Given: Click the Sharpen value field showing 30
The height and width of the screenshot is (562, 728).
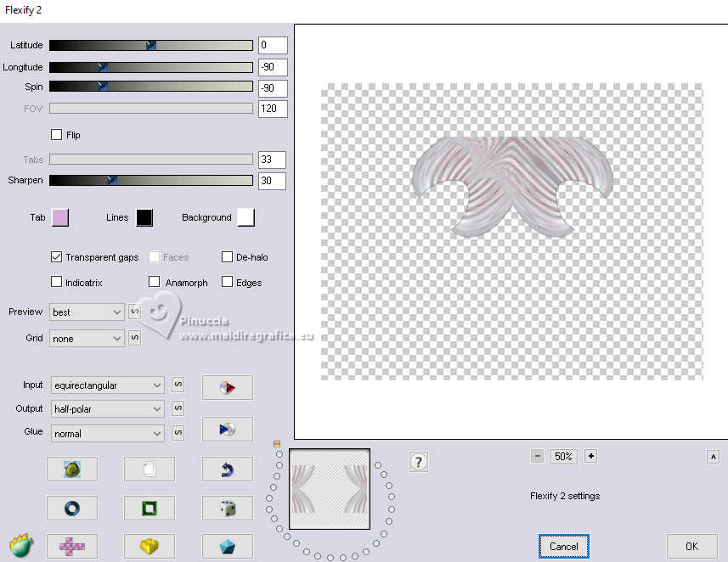Looking at the screenshot, I should click(x=272, y=181).
